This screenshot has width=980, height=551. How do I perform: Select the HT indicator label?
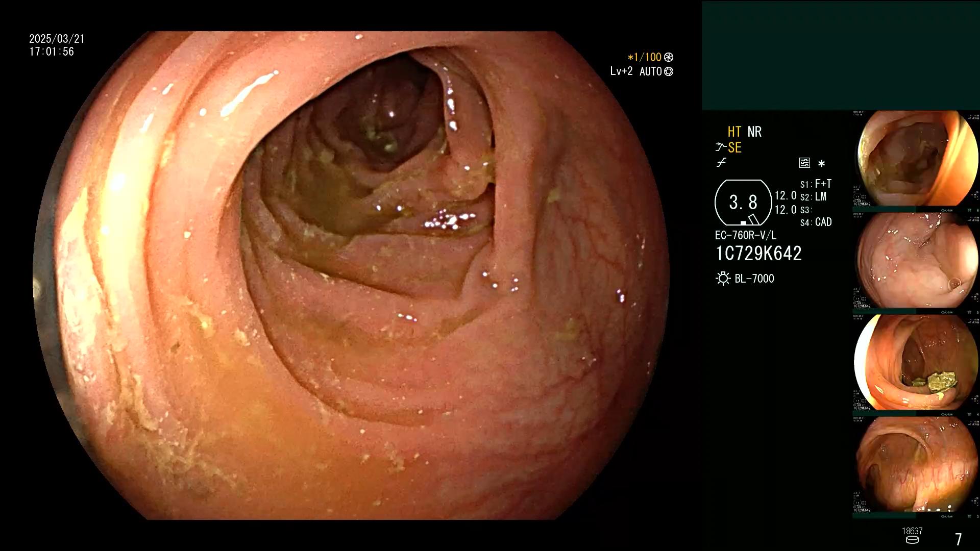point(734,132)
